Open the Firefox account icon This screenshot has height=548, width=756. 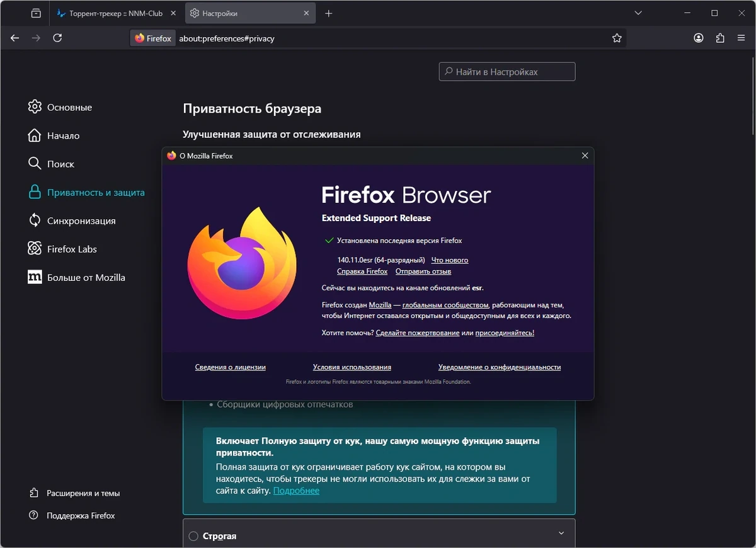(x=699, y=38)
